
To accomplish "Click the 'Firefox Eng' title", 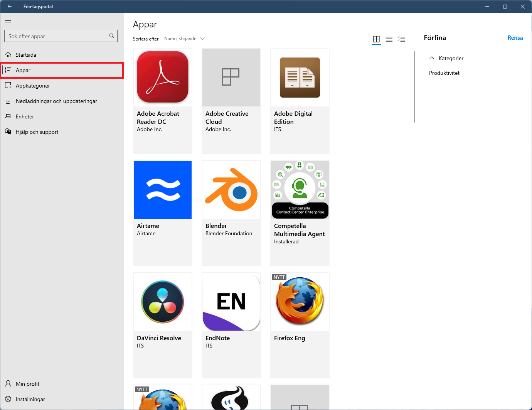I will [290, 338].
